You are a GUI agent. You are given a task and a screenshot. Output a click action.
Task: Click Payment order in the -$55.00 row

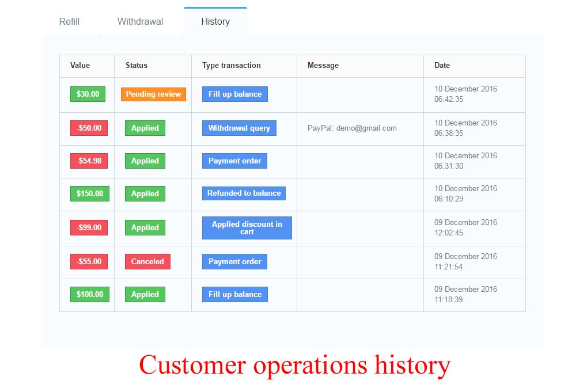[234, 261]
